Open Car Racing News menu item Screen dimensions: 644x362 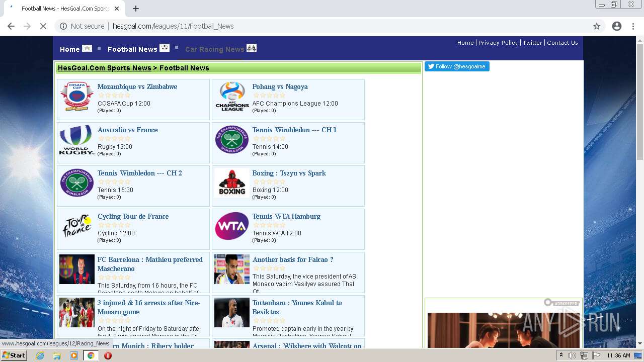click(x=215, y=49)
